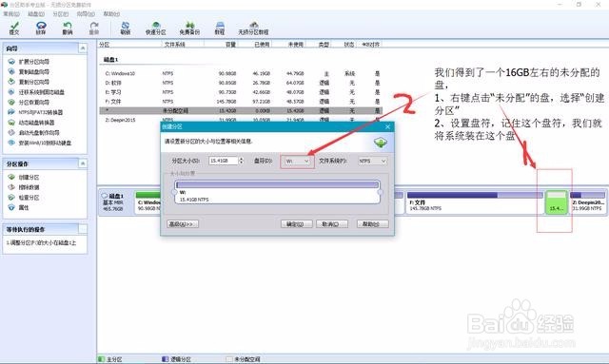Click the 分区大小 size input field

coord(224,161)
